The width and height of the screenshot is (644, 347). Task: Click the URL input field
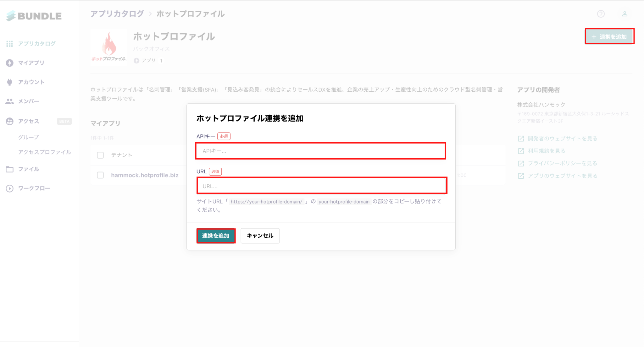[x=322, y=186]
